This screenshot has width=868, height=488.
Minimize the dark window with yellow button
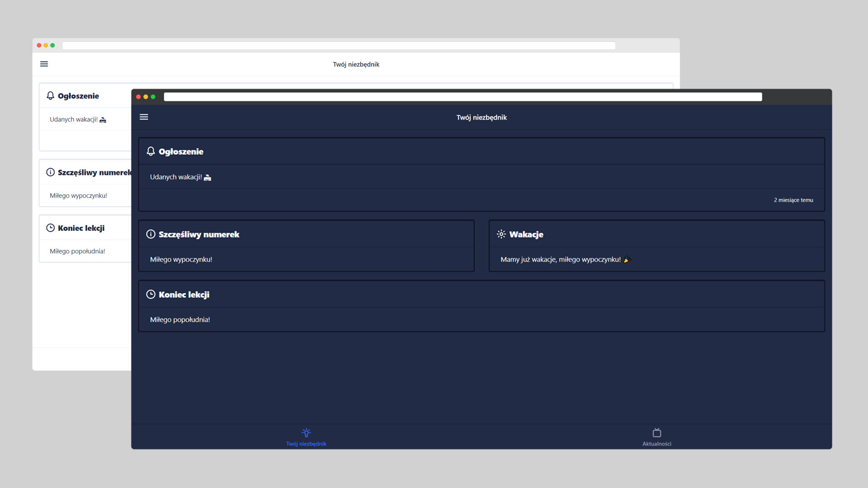pyautogui.click(x=146, y=97)
